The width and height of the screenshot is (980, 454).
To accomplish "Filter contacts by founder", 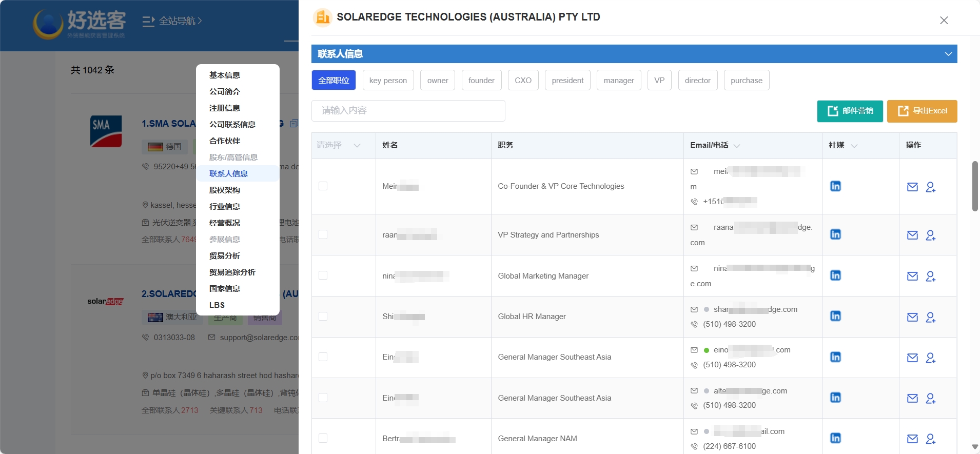I will (481, 80).
